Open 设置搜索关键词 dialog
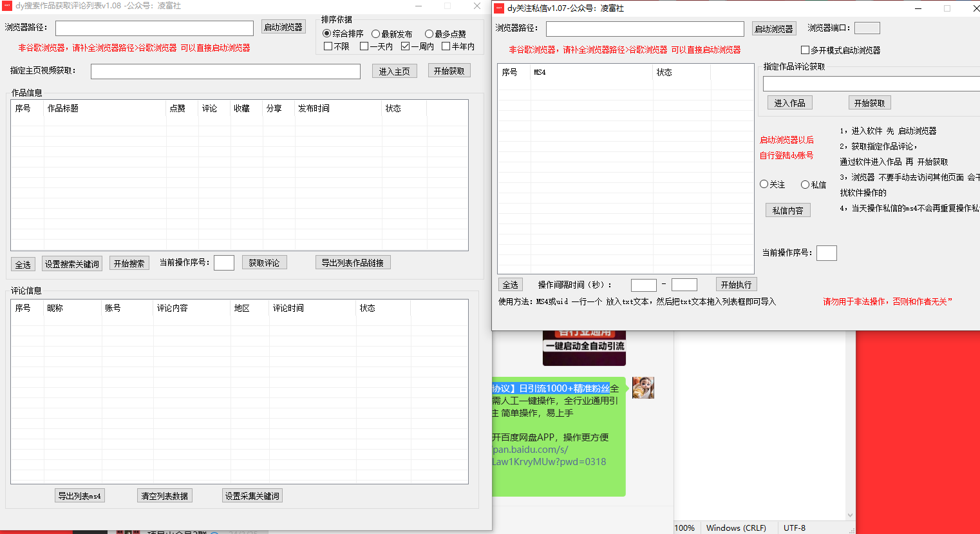Screen dimensions: 980x534 (x=71, y=262)
